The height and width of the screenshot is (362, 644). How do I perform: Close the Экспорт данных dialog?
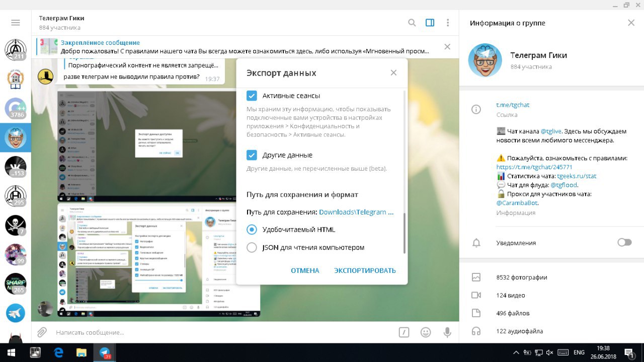(393, 73)
